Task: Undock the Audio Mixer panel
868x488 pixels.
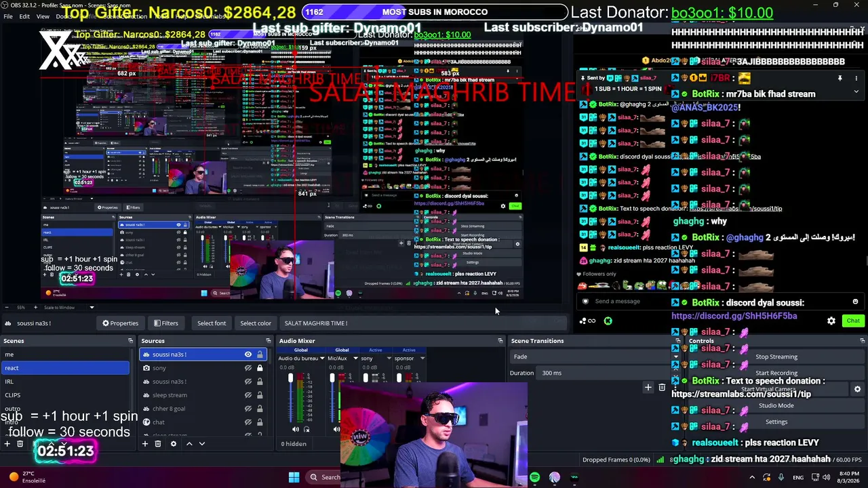Action: [x=500, y=341]
